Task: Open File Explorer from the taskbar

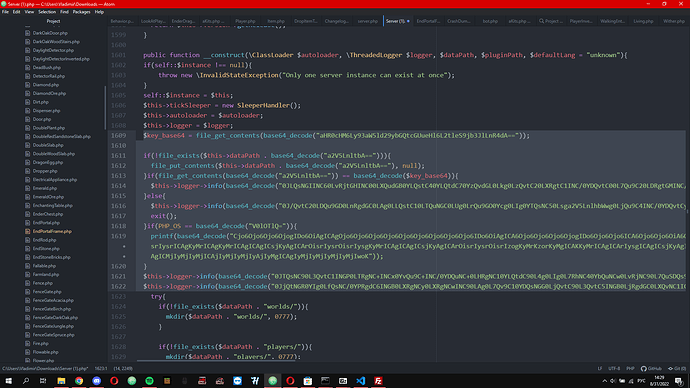Action: [61, 381]
